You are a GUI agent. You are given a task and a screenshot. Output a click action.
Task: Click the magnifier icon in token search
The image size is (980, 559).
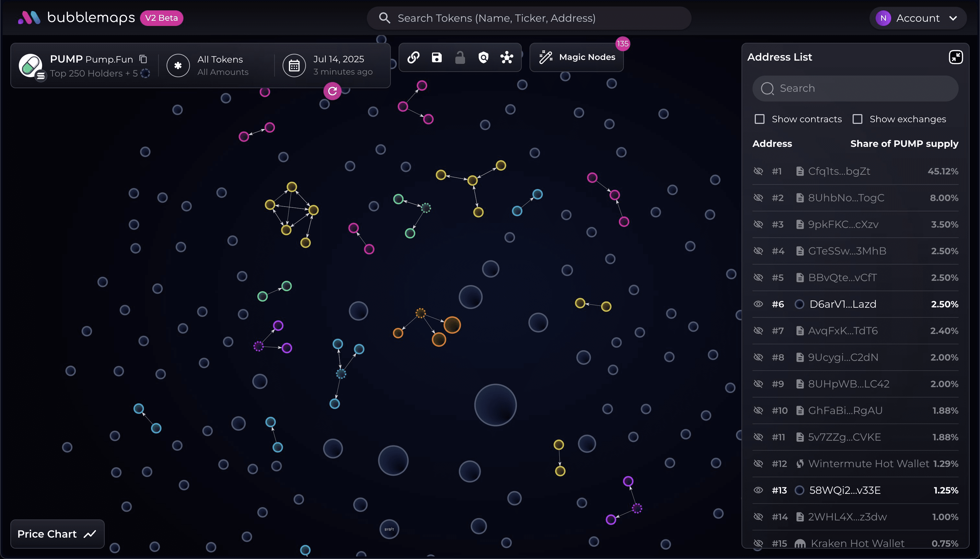point(384,18)
